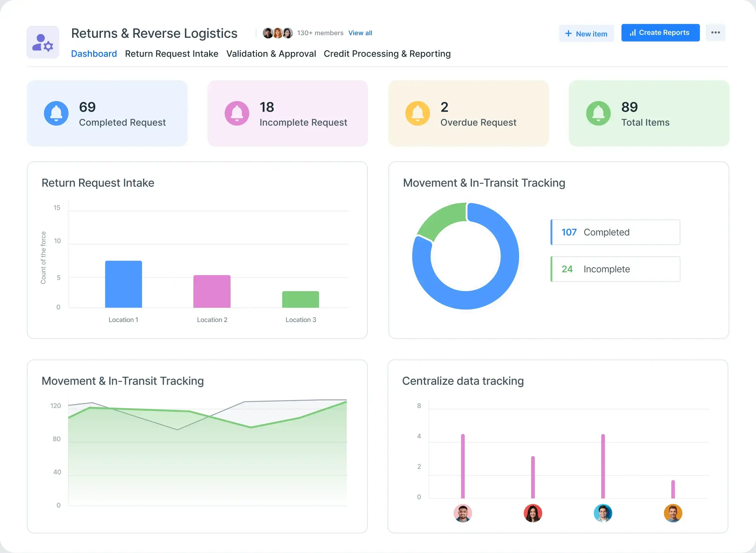Open the Return Request Intake tab
The width and height of the screenshot is (756, 553).
click(171, 54)
